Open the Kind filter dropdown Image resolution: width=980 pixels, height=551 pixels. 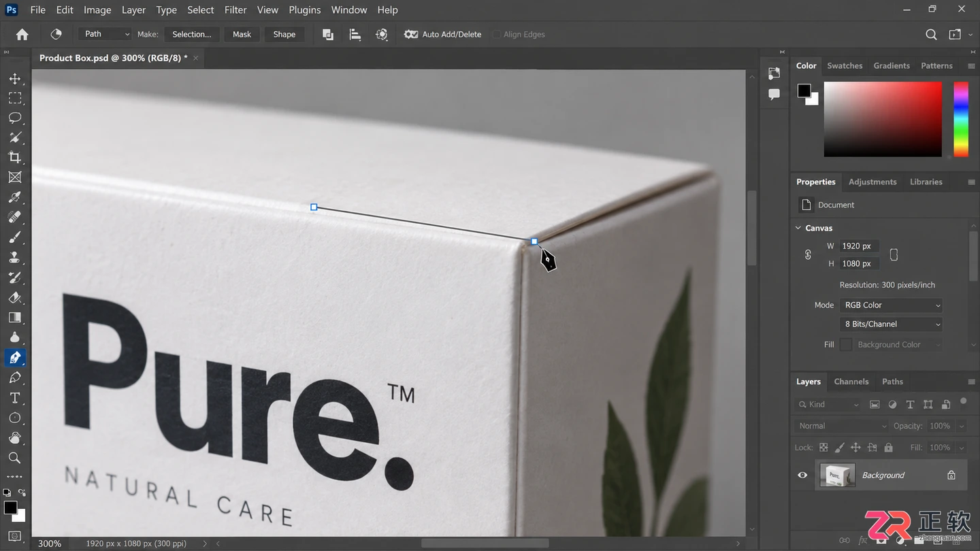coord(828,404)
